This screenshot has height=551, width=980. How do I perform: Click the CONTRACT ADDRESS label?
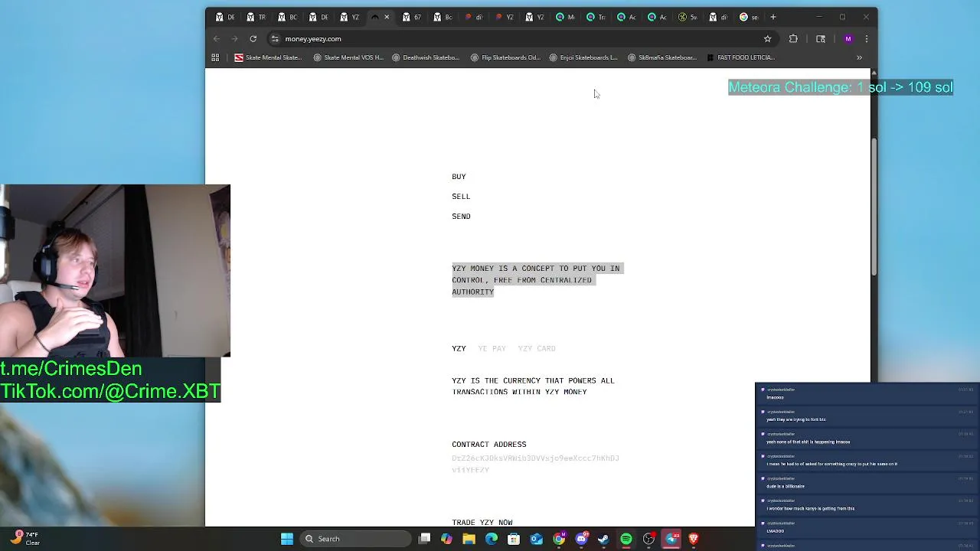point(489,444)
